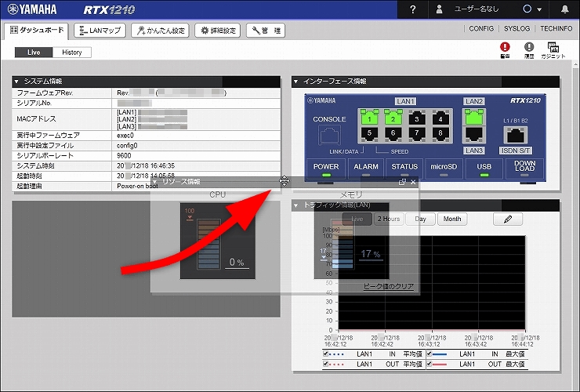Screen dimensions: 580x392
Task: Open the 詳細設定 tab
Action: 218,31
